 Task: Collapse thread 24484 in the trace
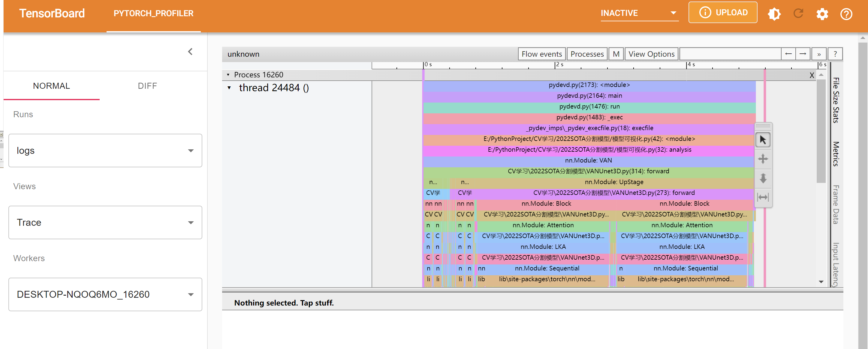coord(230,88)
